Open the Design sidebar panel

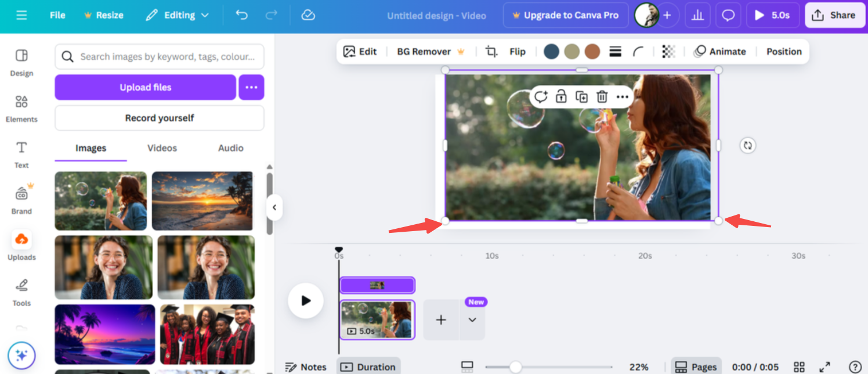click(21, 62)
